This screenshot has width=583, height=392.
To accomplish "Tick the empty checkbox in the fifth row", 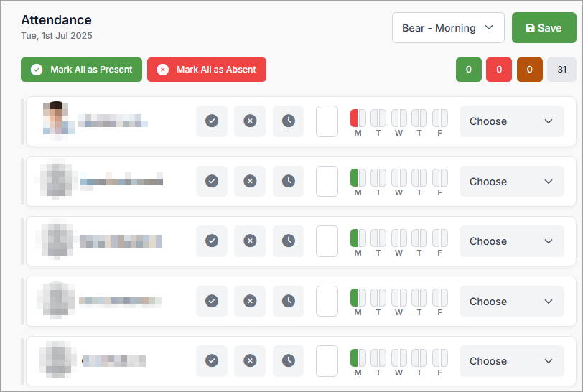I will [327, 360].
